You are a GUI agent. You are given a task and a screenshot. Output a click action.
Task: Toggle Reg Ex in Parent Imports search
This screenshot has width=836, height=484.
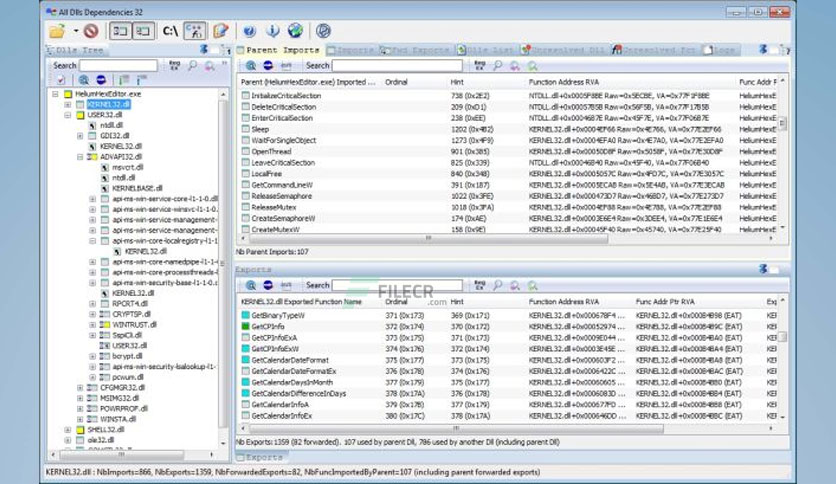(479, 66)
